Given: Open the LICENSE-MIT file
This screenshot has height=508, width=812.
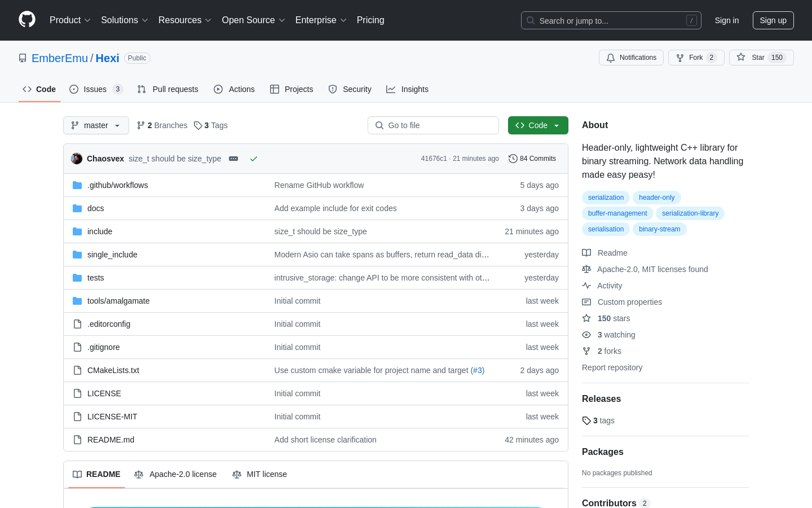Looking at the screenshot, I should tap(112, 417).
